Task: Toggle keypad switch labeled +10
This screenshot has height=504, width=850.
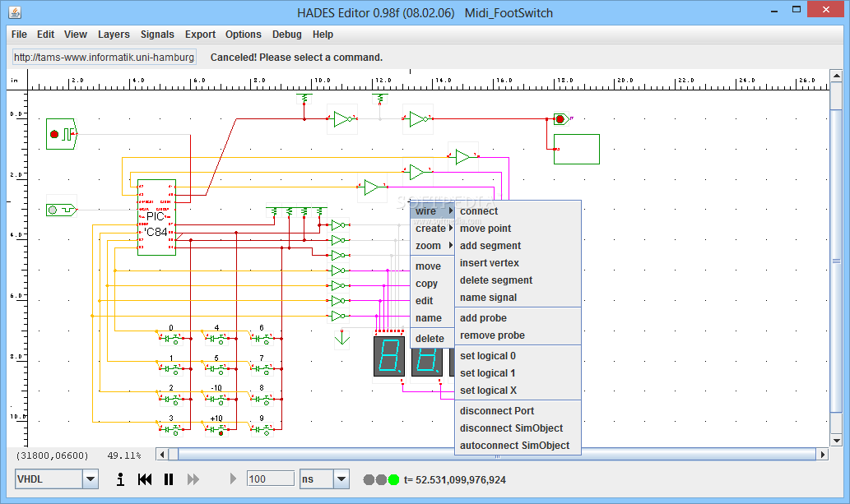Action: click(217, 430)
